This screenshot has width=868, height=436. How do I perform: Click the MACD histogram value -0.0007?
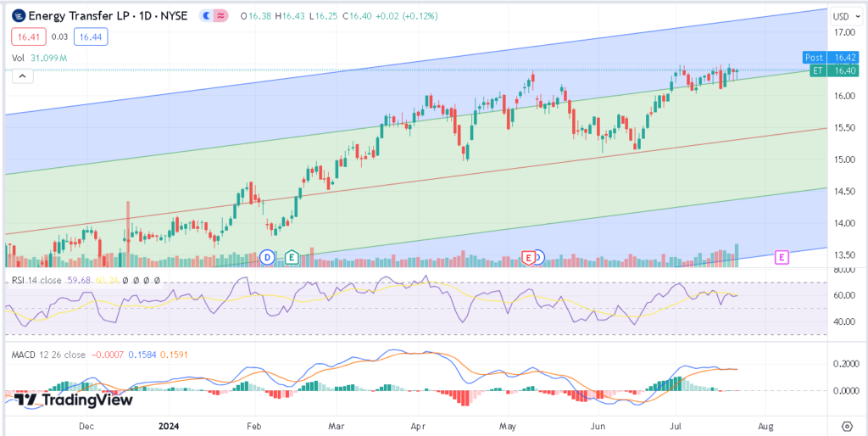click(x=108, y=355)
